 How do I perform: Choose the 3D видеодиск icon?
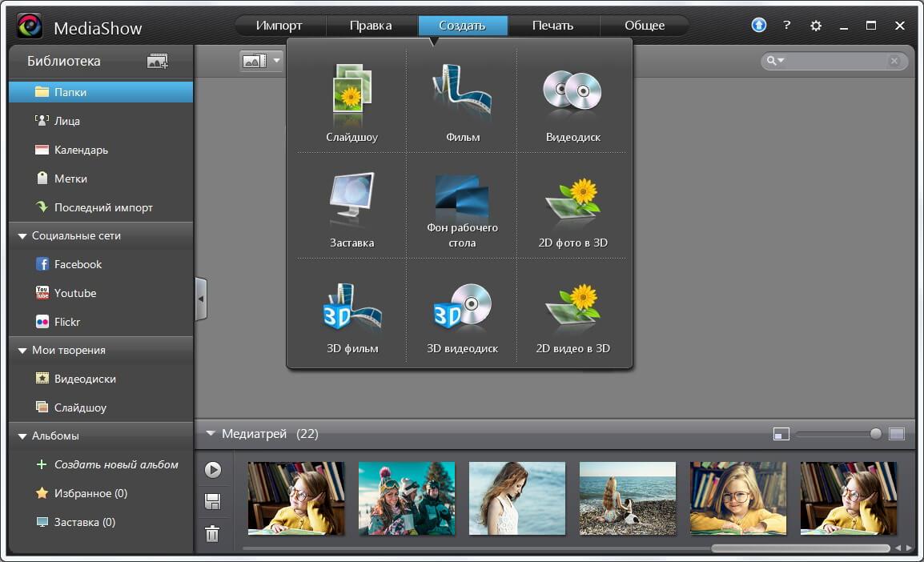(462, 305)
